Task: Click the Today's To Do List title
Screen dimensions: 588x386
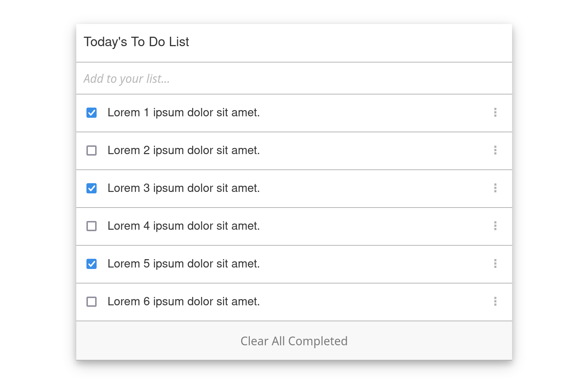Action: pyautogui.click(x=136, y=42)
